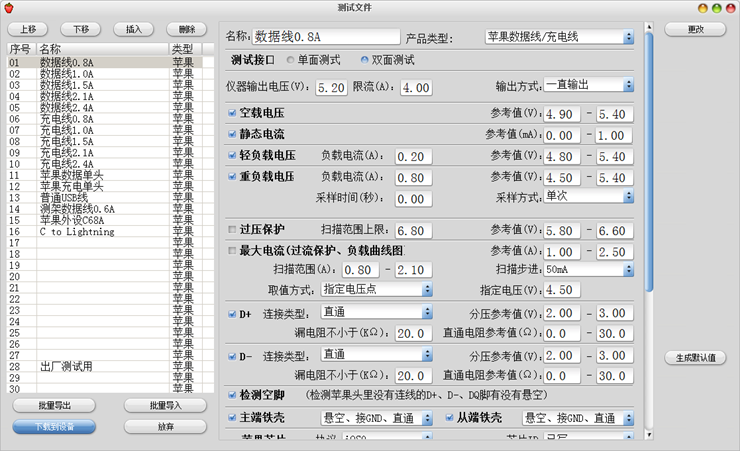
Task: Enable the 过压保护 checkbox
Action: coord(232,230)
